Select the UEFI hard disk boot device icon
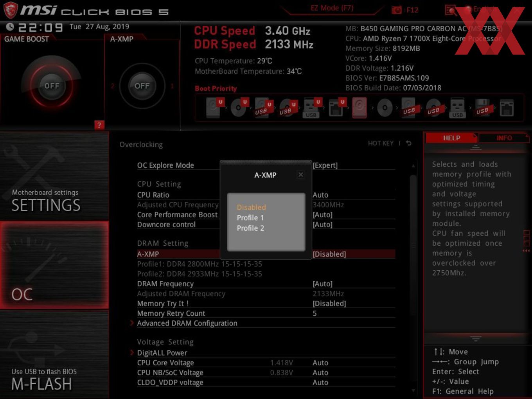532x399 pixels. click(x=214, y=108)
